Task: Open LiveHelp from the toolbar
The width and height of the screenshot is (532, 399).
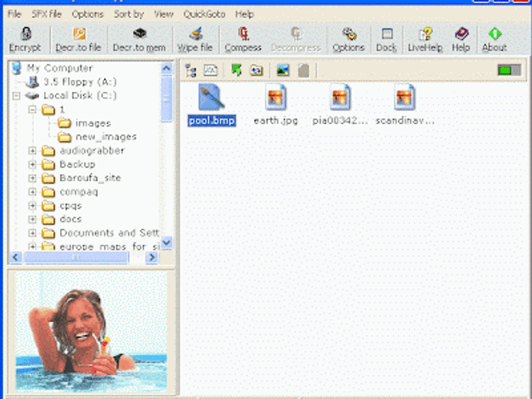Action: 425,39
